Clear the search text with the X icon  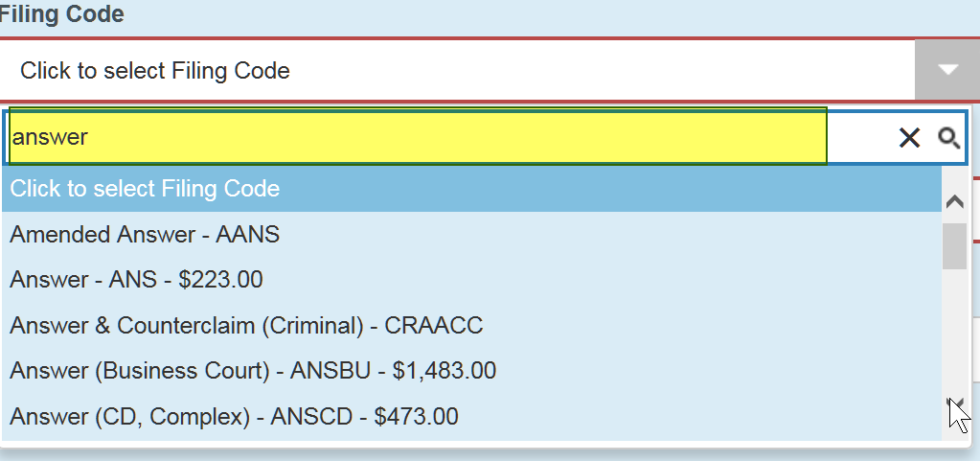click(909, 138)
